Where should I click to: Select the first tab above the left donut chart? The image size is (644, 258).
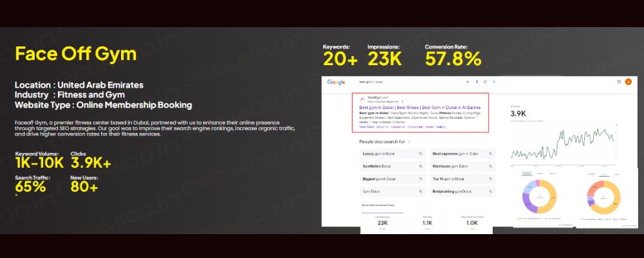click(527, 174)
